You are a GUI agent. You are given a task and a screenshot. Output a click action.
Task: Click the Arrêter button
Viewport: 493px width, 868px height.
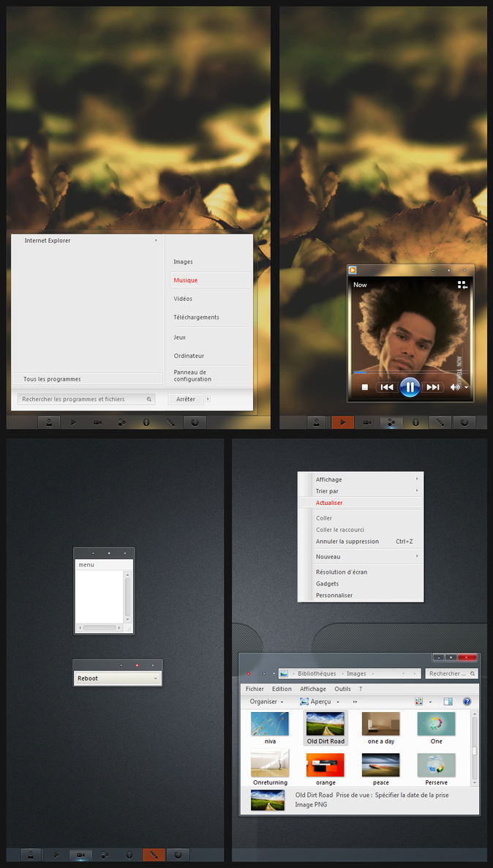186,399
